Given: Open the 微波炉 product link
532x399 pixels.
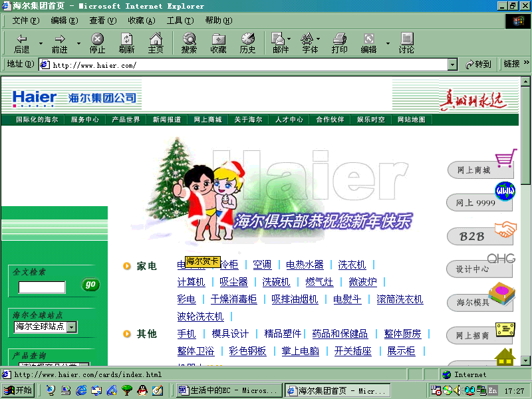Looking at the screenshot, I should [x=362, y=282].
